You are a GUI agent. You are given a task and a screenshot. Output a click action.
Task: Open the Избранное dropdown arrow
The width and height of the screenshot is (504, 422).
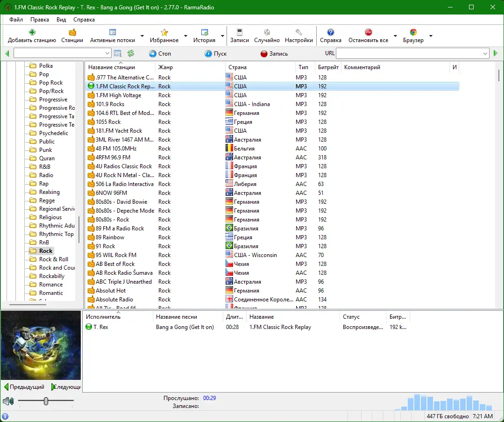click(185, 36)
